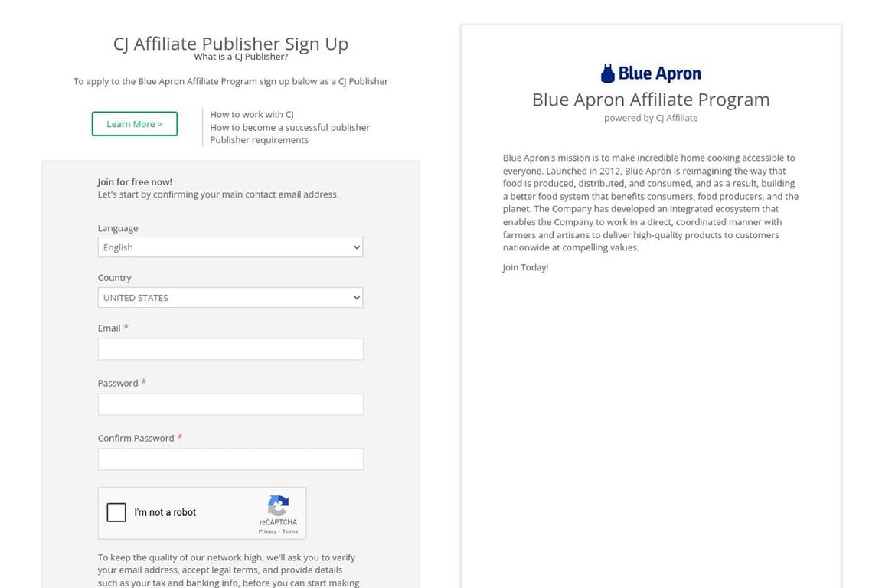Screen dimensions: 882x588
Task: Click the Blue Apron logo
Action: point(651,73)
